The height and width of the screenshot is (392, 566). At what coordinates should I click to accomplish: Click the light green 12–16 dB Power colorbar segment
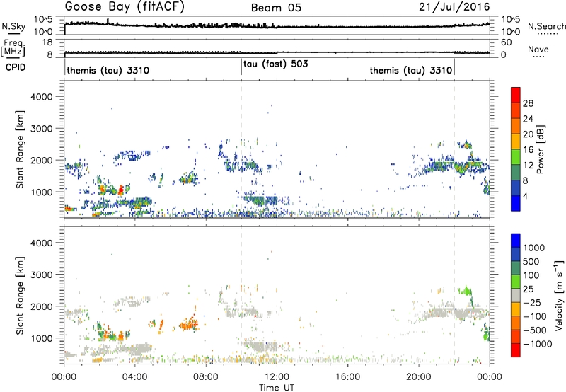[x=516, y=156]
